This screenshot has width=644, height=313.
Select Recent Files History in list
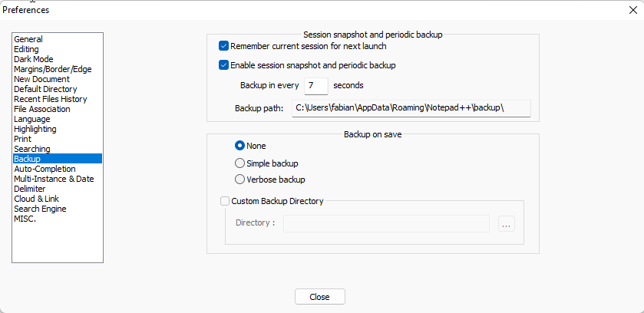(50, 99)
